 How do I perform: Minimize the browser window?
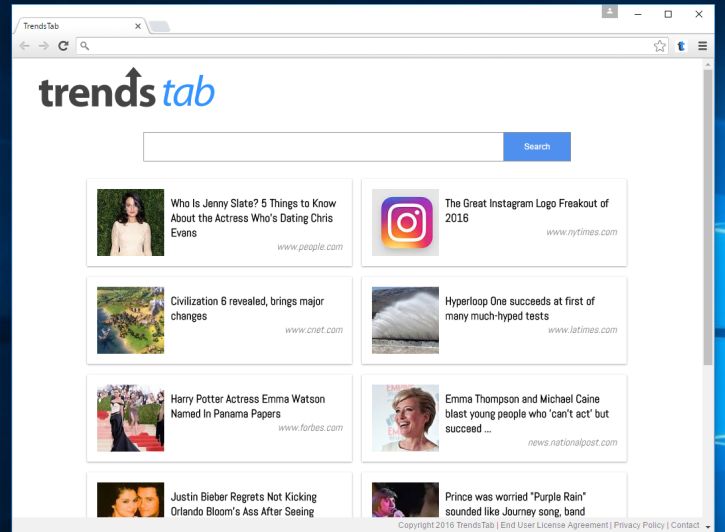click(638, 14)
